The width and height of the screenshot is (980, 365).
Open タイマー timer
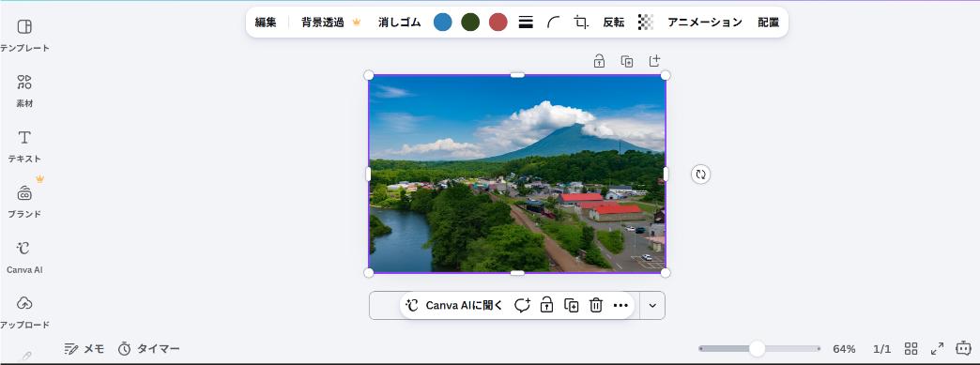(148, 349)
